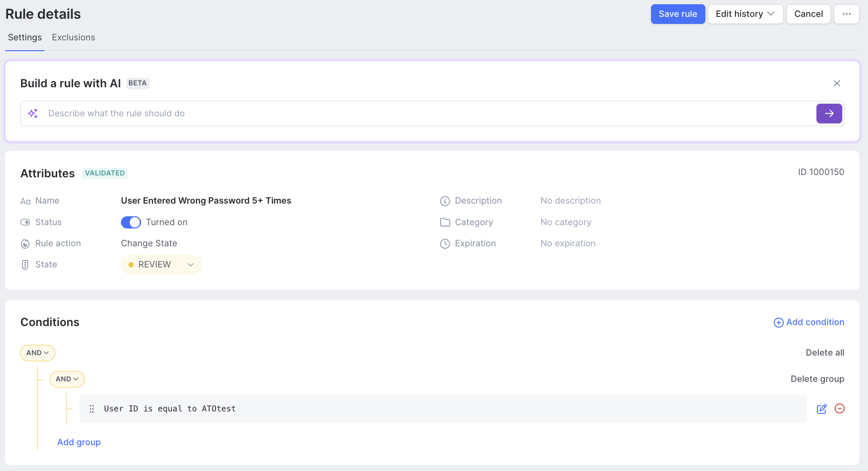Dismiss the Build a rule with AI banner

click(837, 83)
